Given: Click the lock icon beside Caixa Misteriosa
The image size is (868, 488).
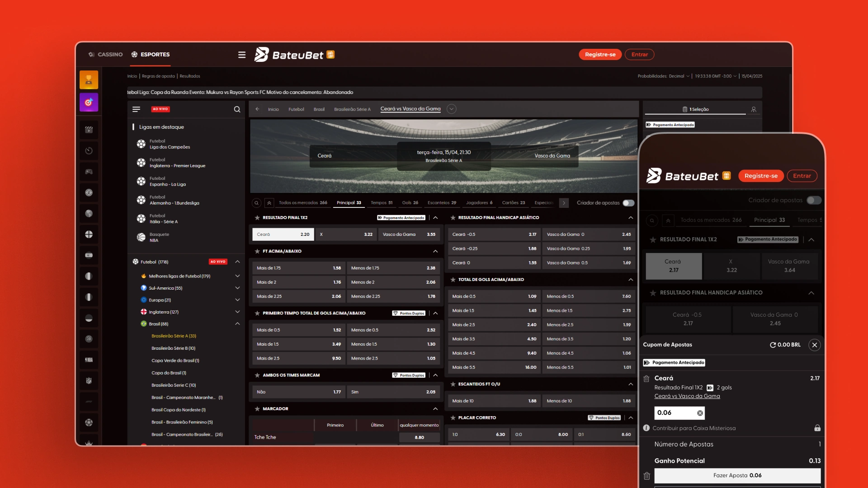Looking at the screenshot, I should (x=817, y=428).
